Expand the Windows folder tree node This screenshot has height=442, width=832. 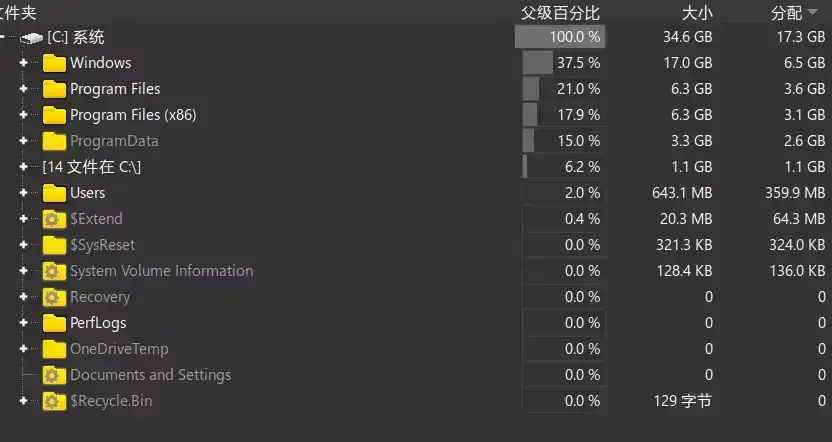(x=23, y=63)
